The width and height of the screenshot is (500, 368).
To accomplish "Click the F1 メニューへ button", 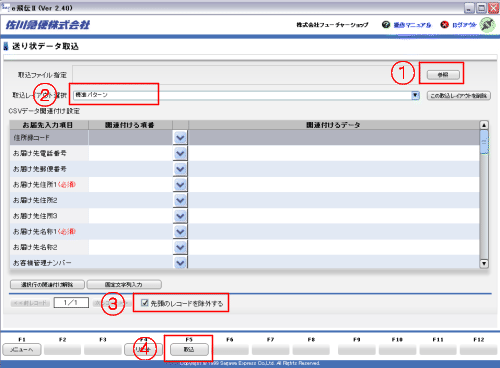I will tap(22, 349).
